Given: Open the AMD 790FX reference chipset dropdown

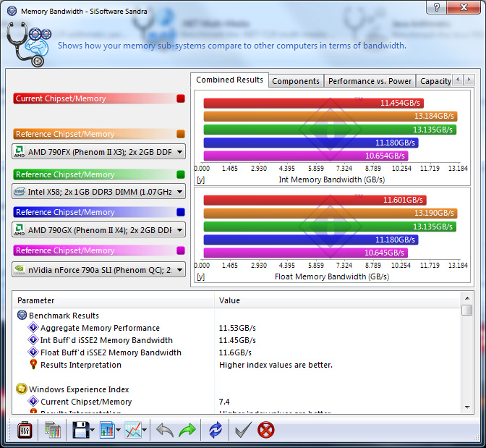Looking at the screenshot, I should 99,152.
